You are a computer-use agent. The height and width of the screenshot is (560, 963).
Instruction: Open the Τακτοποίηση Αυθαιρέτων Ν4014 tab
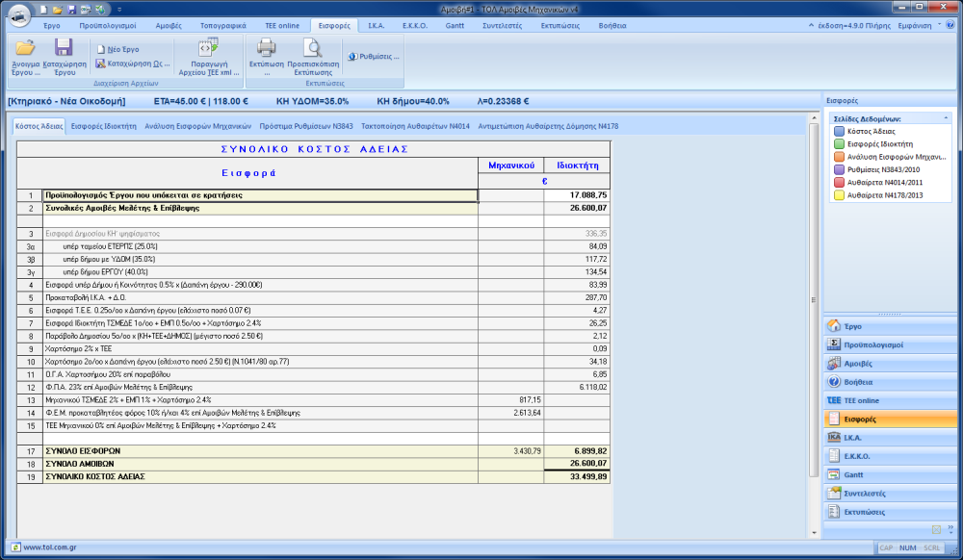[x=415, y=126]
